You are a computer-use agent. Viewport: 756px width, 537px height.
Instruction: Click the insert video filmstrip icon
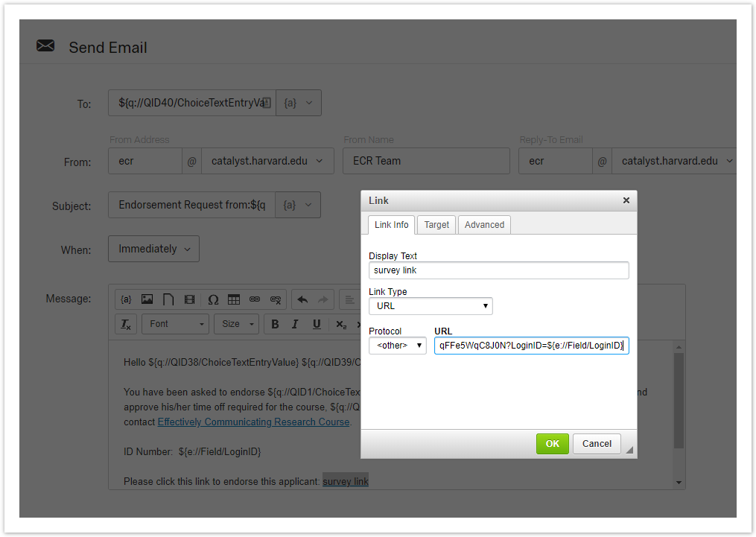pyautogui.click(x=189, y=299)
